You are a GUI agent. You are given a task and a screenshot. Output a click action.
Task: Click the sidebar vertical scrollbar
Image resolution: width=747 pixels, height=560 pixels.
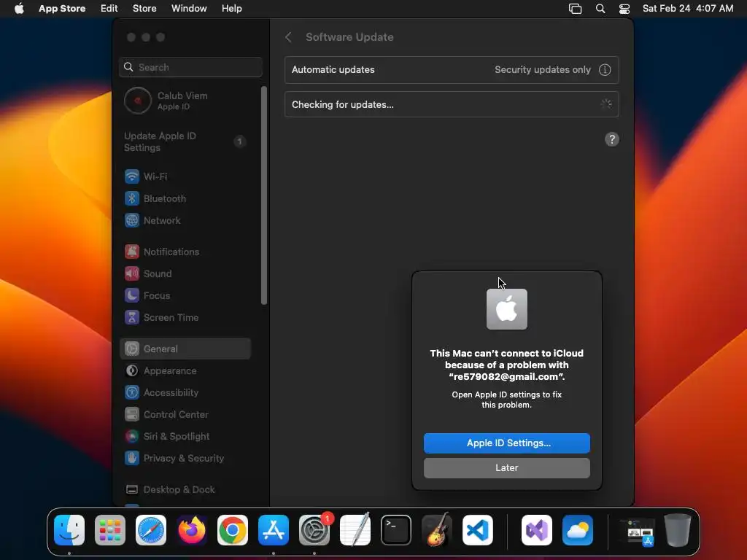(x=264, y=195)
